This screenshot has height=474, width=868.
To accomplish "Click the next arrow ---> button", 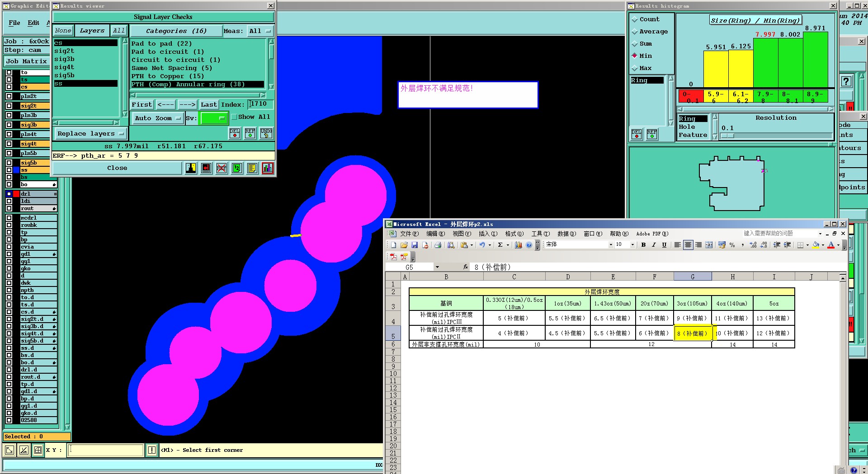I will 187,105.
